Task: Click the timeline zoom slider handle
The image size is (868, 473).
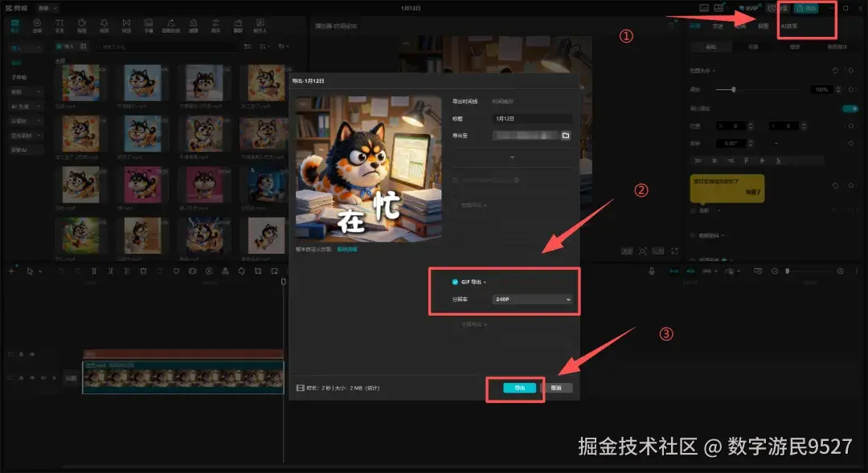Action: (787, 271)
